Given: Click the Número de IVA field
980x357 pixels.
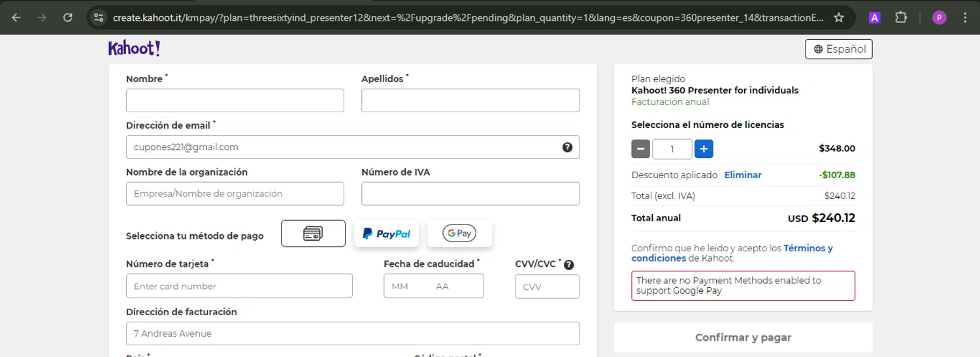Looking at the screenshot, I should coord(470,194).
